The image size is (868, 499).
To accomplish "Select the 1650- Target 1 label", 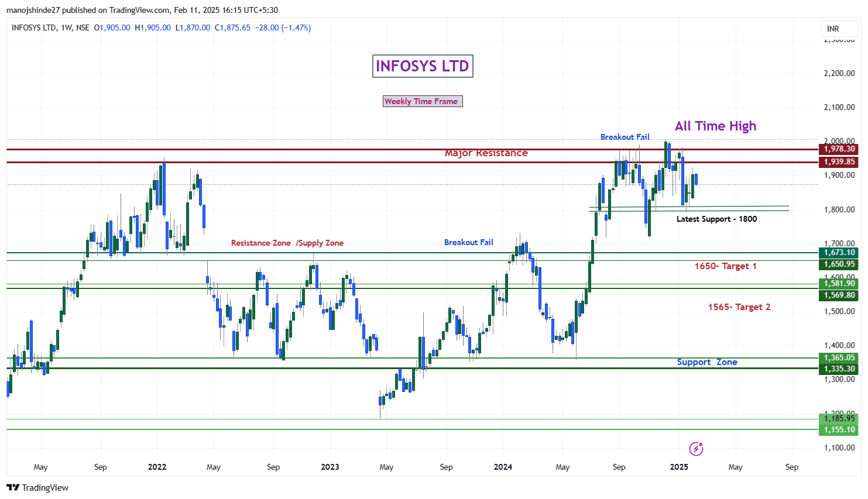I will [725, 266].
